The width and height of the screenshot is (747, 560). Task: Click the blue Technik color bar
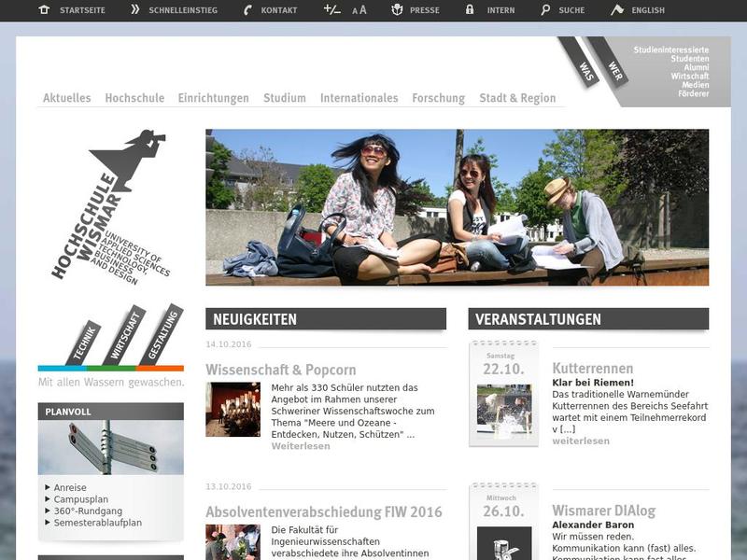pos(63,368)
